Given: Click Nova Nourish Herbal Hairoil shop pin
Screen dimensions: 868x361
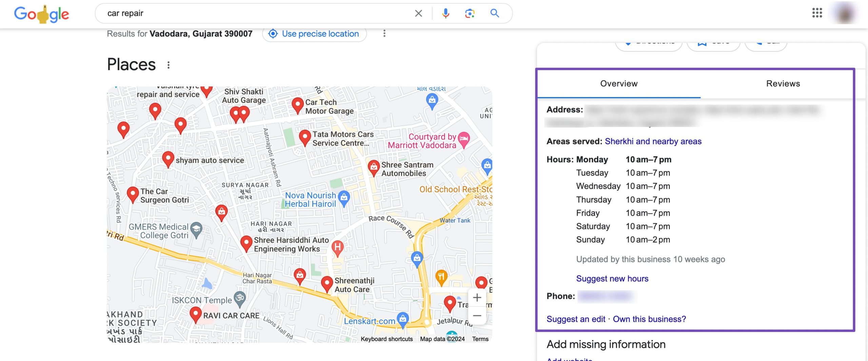Looking at the screenshot, I should pyautogui.click(x=344, y=198).
